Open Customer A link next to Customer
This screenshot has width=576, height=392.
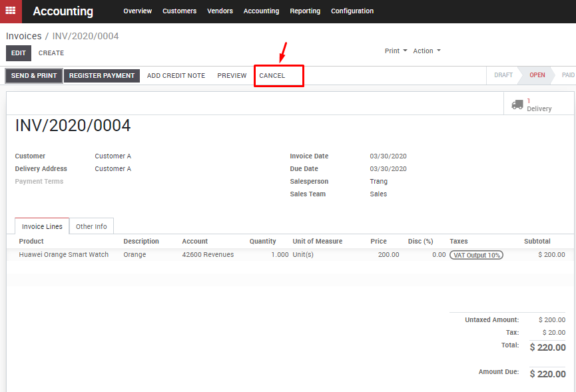[113, 156]
